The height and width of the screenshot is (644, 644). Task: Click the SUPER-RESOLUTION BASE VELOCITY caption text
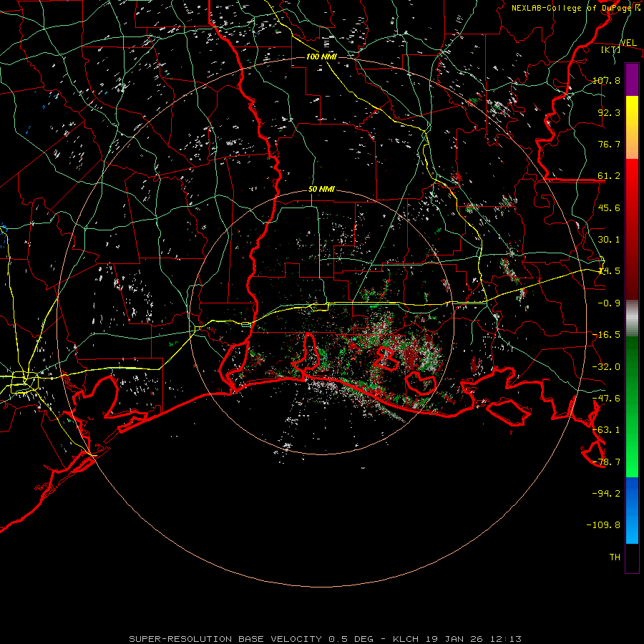pos(227,639)
